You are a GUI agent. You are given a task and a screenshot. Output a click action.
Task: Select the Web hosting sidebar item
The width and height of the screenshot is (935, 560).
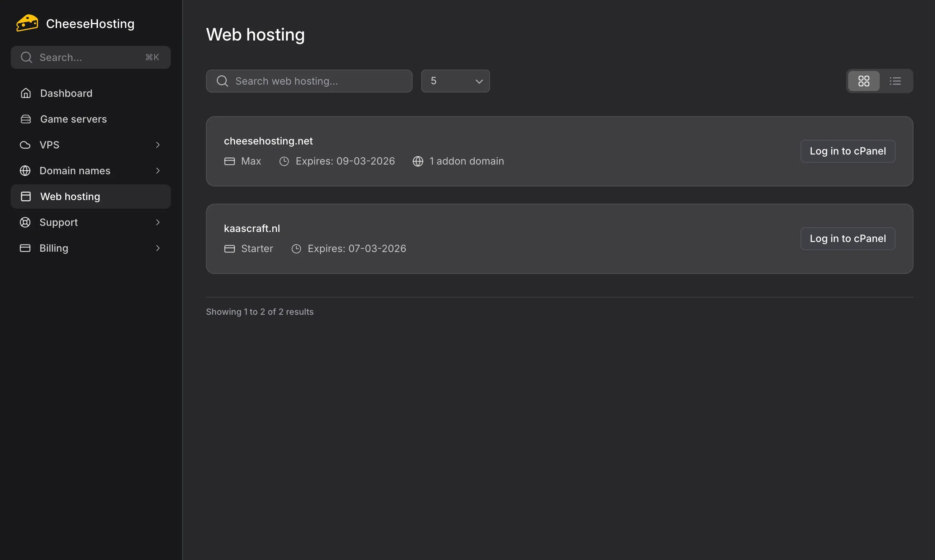pos(70,196)
